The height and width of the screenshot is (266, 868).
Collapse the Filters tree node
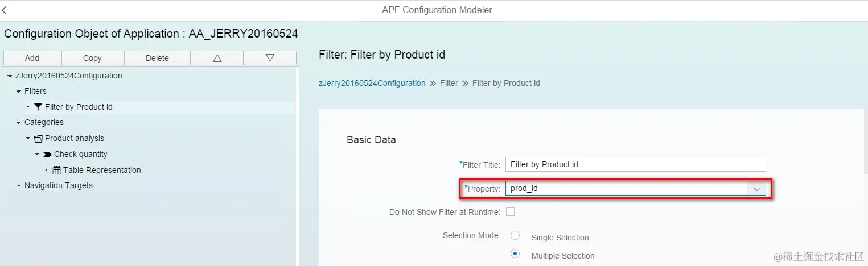click(19, 92)
